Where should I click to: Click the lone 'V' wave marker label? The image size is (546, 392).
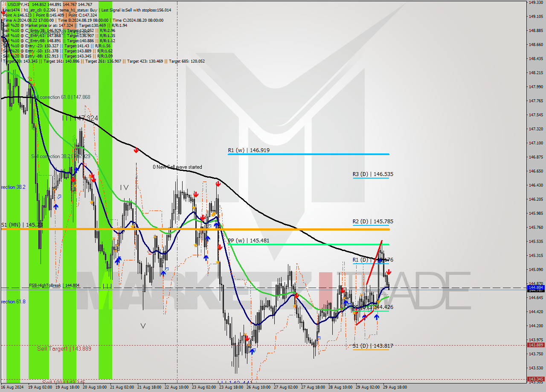pos(143,326)
